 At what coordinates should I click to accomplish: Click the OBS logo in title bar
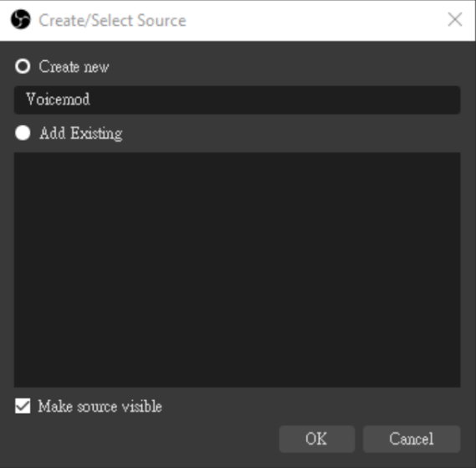pyautogui.click(x=21, y=20)
